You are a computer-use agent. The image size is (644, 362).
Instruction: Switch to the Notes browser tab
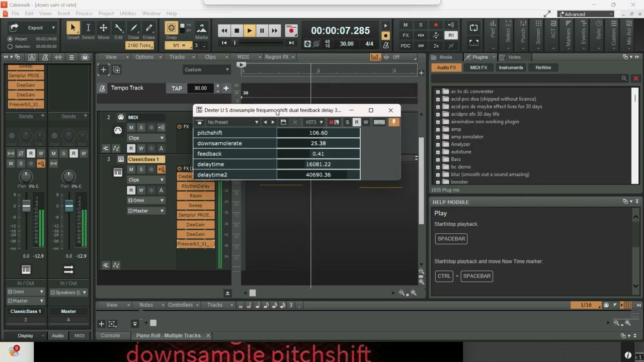(x=514, y=57)
